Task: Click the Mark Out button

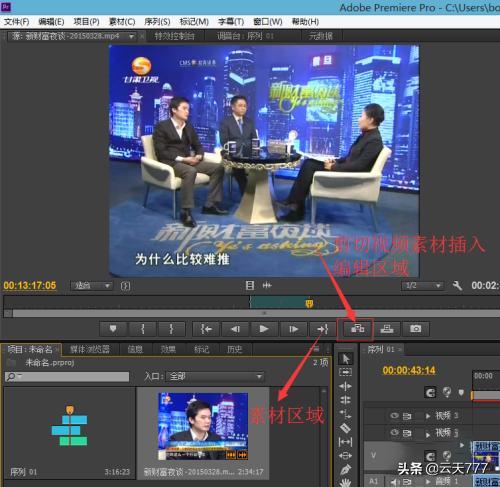Action: [x=171, y=329]
